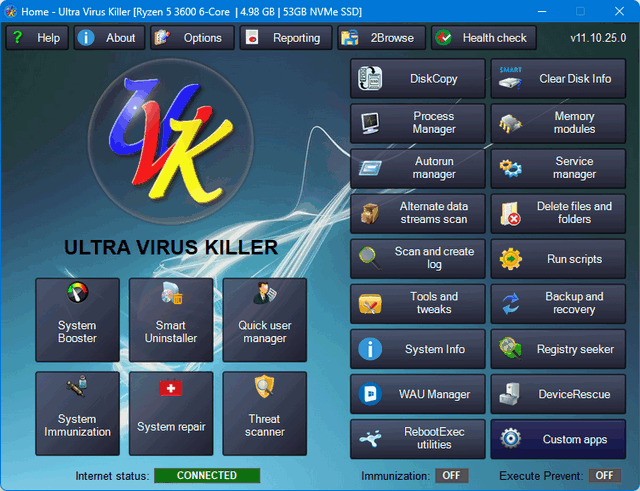Click the Service manager gears icon
Screen dimensions: 640x491
coord(511,168)
